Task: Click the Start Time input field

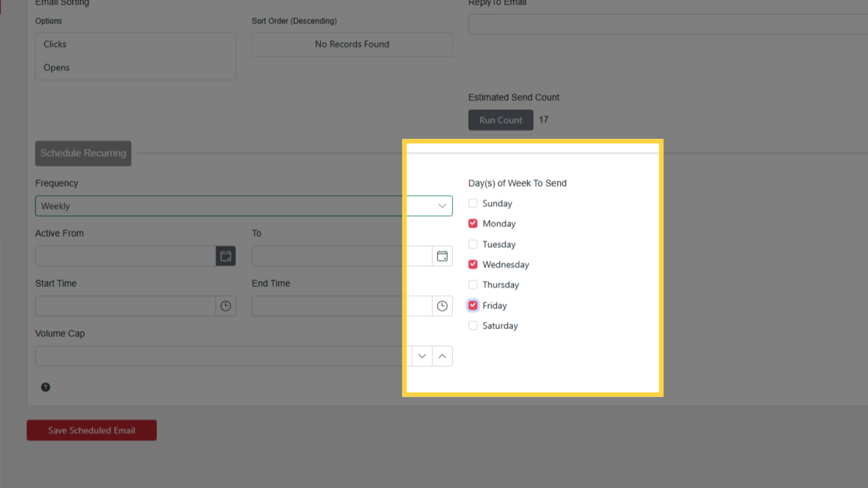Action: tap(125, 306)
